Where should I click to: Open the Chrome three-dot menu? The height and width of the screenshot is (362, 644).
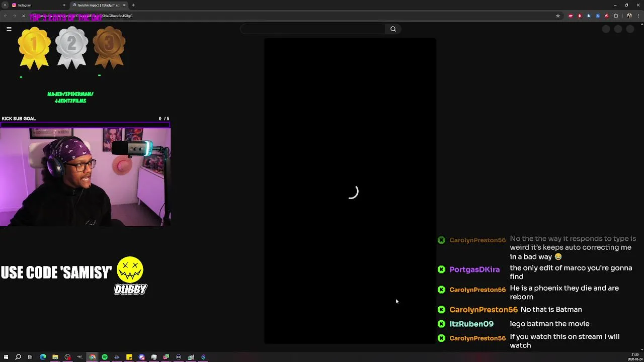point(638,16)
